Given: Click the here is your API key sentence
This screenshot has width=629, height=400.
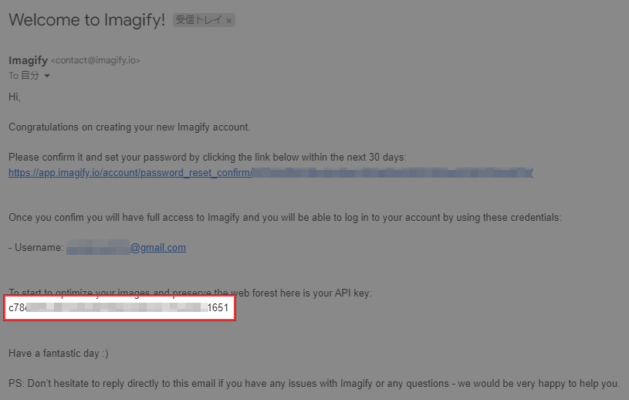Looking at the screenshot, I should [190, 293].
